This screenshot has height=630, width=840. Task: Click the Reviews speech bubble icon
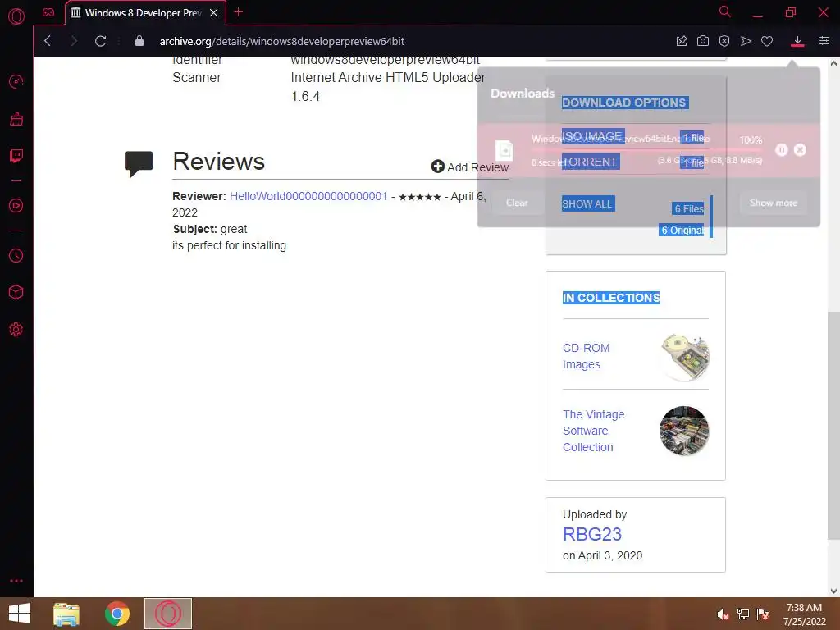click(x=139, y=163)
